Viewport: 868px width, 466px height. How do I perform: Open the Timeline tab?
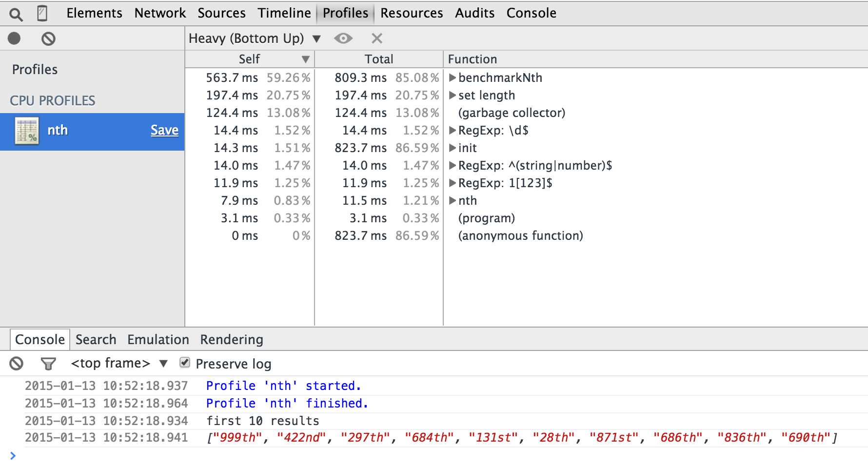tap(284, 13)
